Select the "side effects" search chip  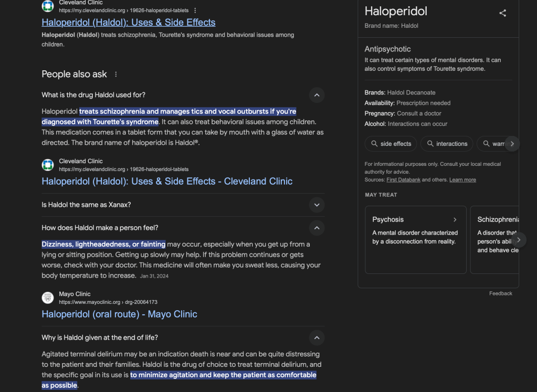tap(391, 144)
